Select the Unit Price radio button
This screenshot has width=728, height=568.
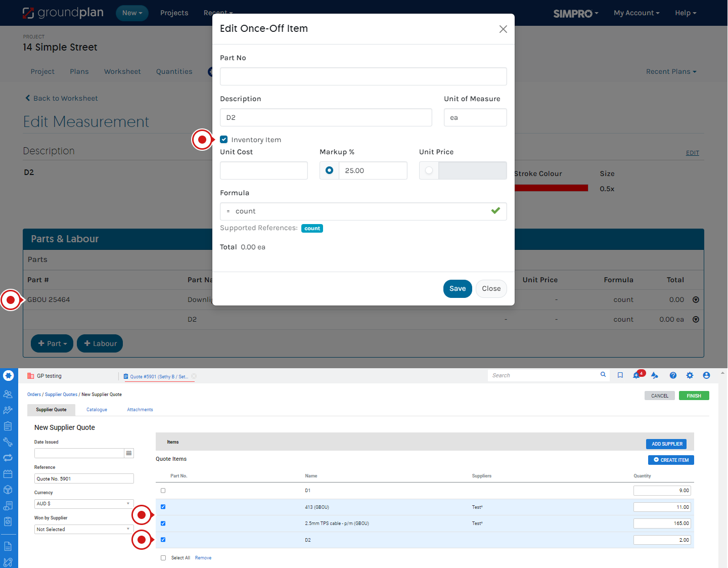(429, 170)
